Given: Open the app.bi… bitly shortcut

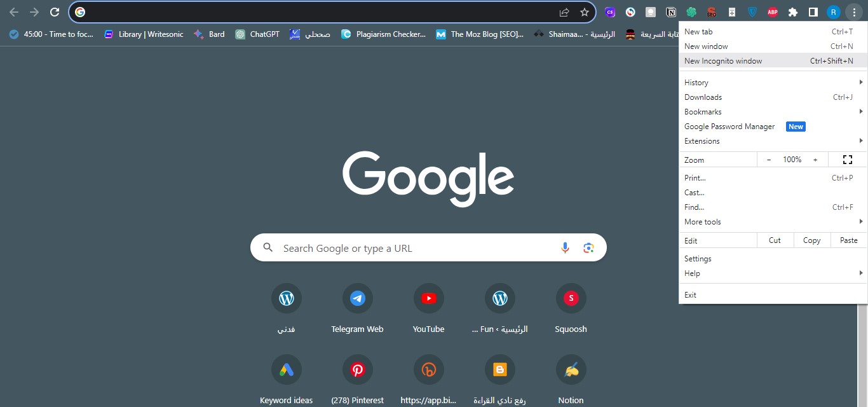Looking at the screenshot, I should [x=428, y=380].
